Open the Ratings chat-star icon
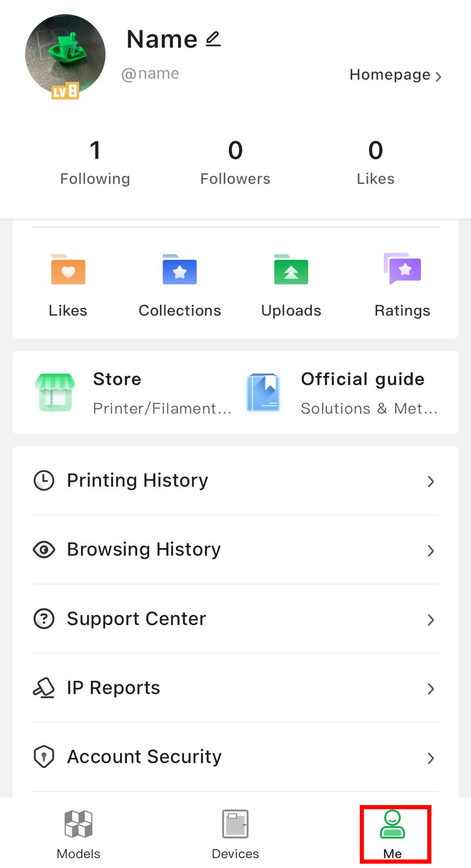 click(403, 269)
